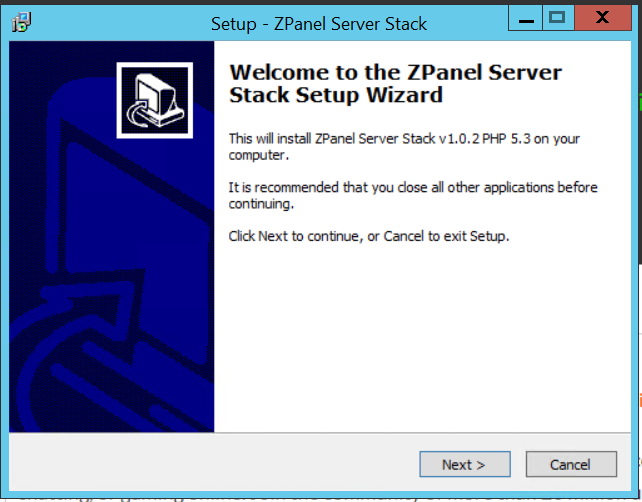Click the computer-with-disc wizard icon
642x502 pixels.
click(x=155, y=100)
